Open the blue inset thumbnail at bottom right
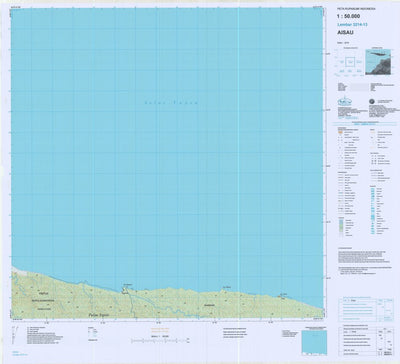The height and width of the screenshot is (364, 400). [x=314, y=342]
